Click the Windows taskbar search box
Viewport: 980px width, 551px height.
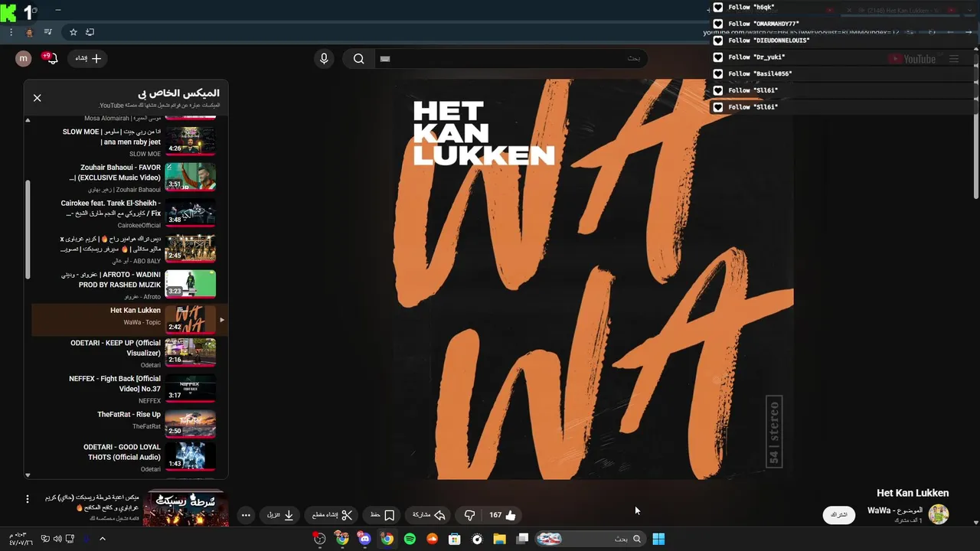(x=590, y=539)
